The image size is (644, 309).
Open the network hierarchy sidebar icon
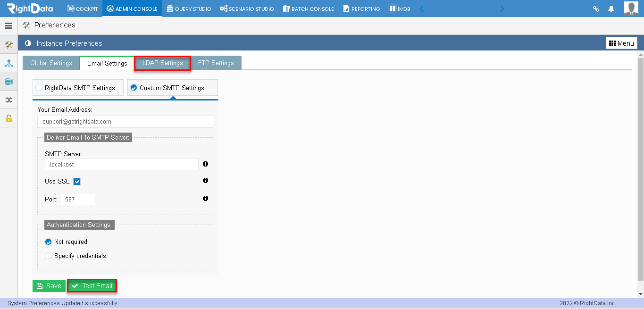coord(8,63)
